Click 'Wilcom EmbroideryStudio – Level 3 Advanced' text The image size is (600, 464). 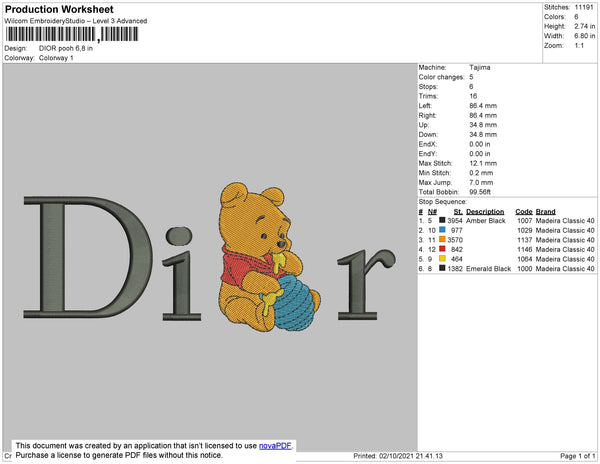coord(76,21)
